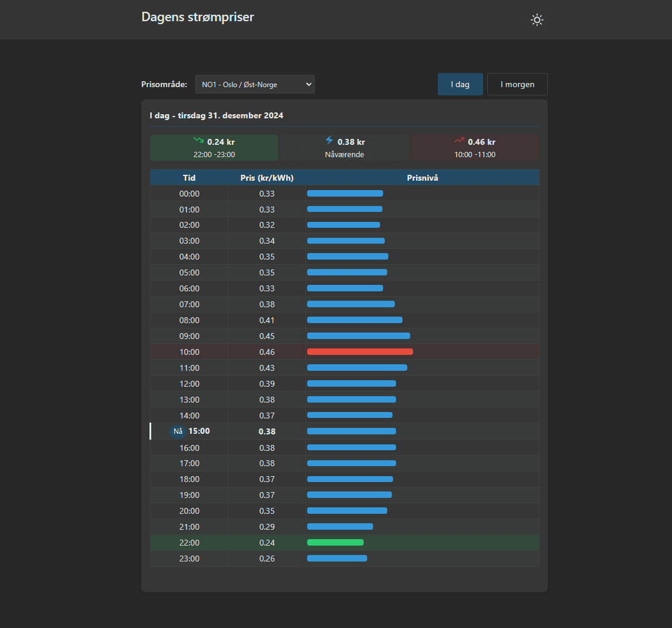Click the 0.26 price at 23:00
Screen dimensions: 672x628
[267, 559]
